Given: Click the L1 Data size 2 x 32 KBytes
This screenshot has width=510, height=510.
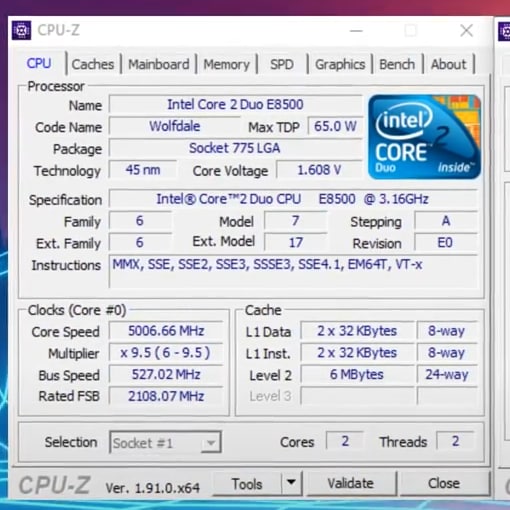Looking at the screenshot, I should pos(357,331).
